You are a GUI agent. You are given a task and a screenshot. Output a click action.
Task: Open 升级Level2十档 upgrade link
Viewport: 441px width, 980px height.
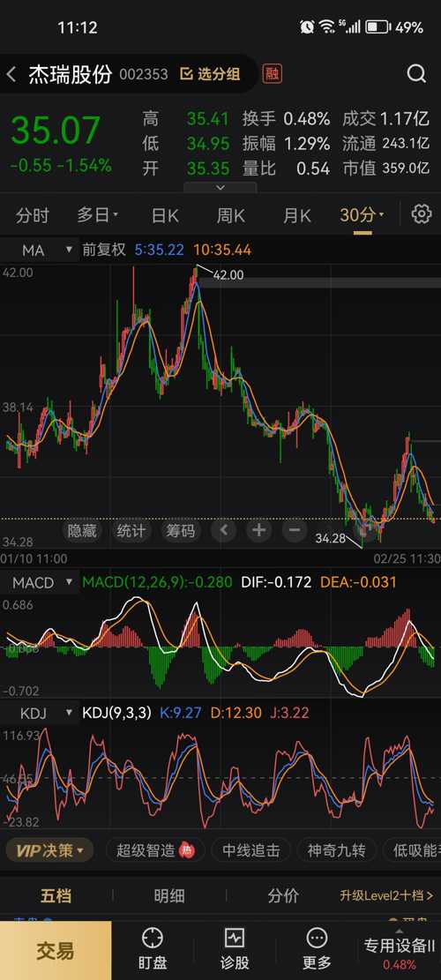click(386, 895)
